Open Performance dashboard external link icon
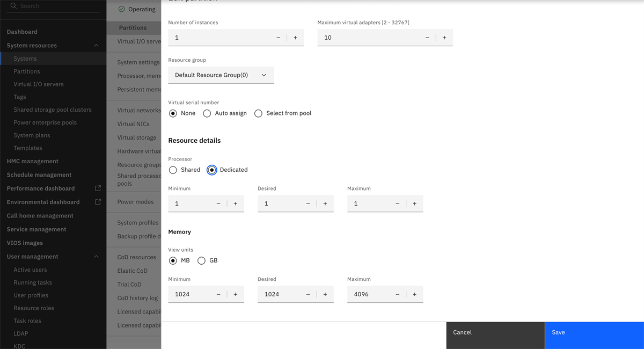 tap(98, 188)
